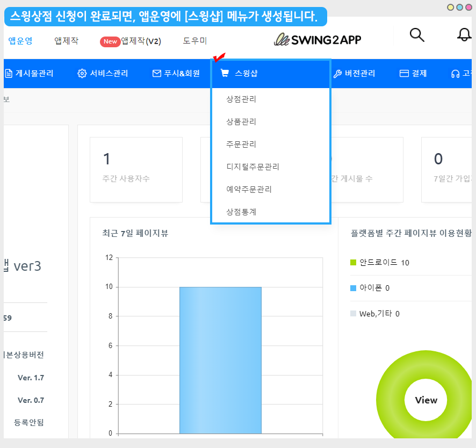Viewport: 476px width, 448px height.
Task: Go to 상점통계 menu entry
Action: [x=241, y=212]
